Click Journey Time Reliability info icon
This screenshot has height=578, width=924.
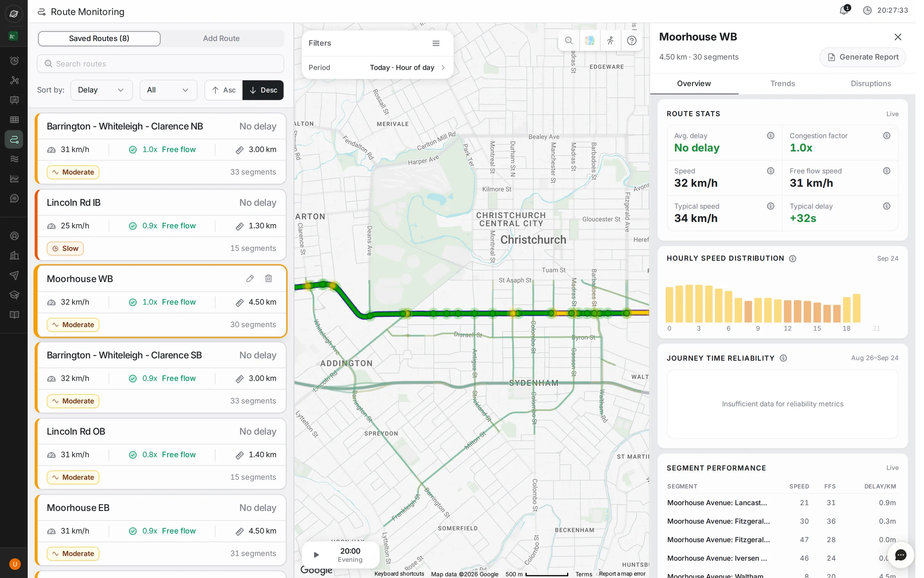tap(783, 358)
